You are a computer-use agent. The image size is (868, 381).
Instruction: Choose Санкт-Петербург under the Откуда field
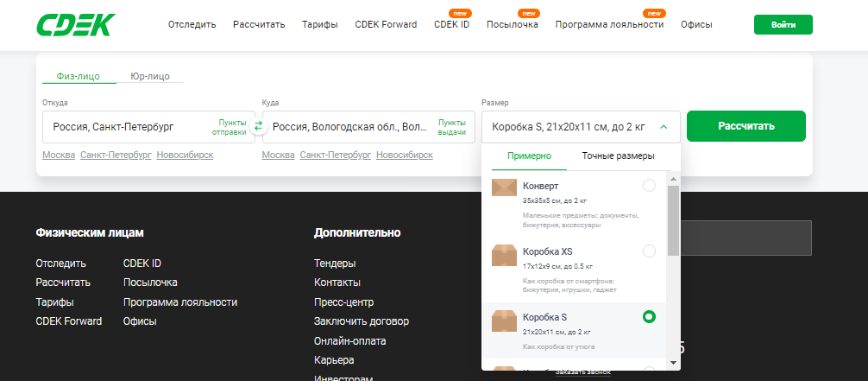[x=116, y=155]
